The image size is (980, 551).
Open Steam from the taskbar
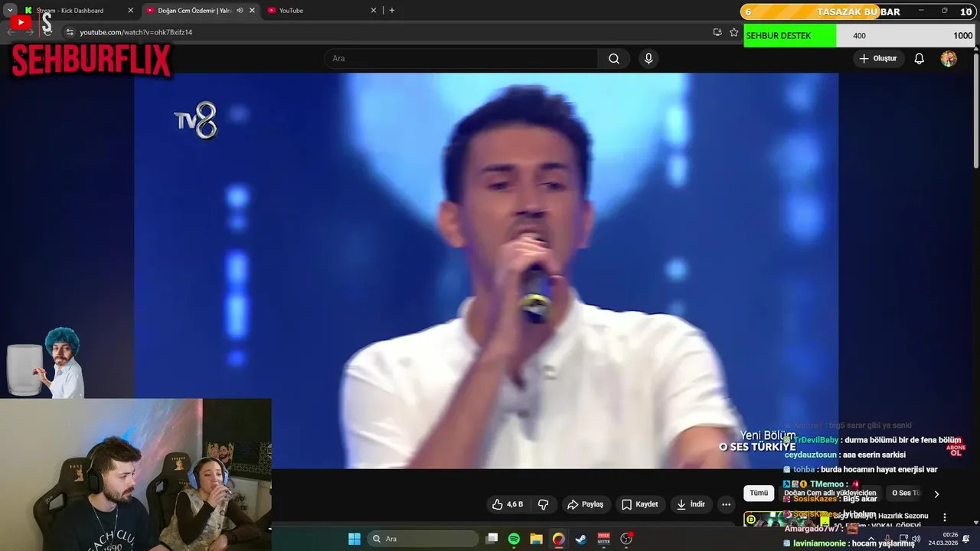(581, 539)
